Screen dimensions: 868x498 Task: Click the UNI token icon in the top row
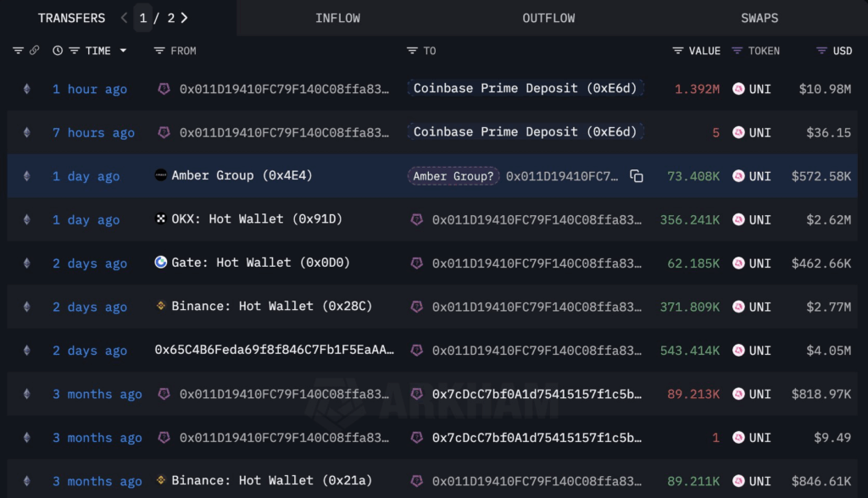coord(738,89)
